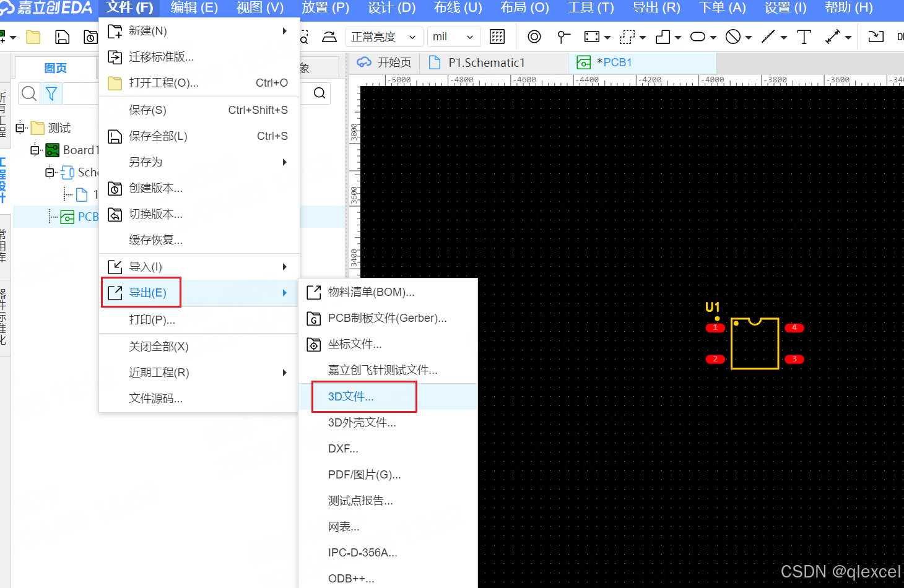Export 3D文件...
The image size is (904, 588).
[x=388, y=397]
